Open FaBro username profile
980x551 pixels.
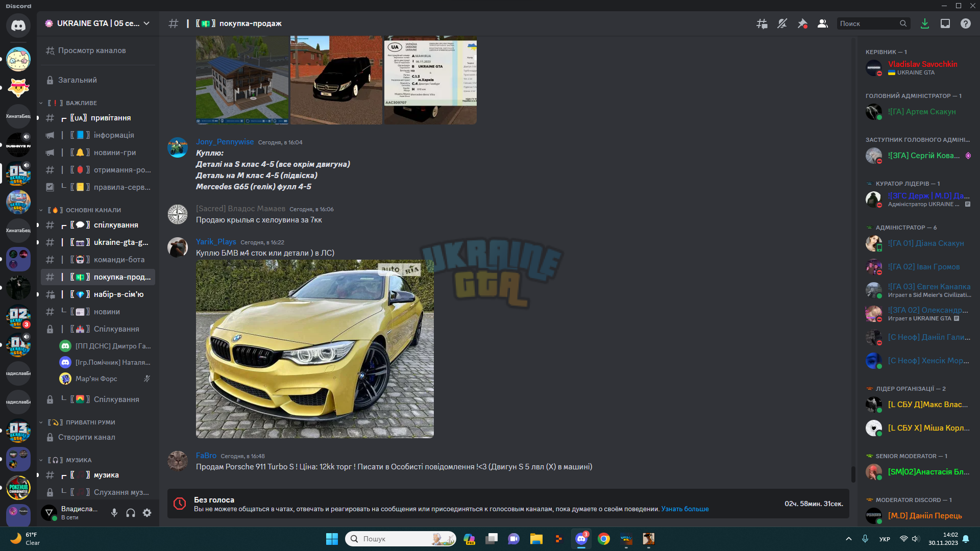click(206, 456)
